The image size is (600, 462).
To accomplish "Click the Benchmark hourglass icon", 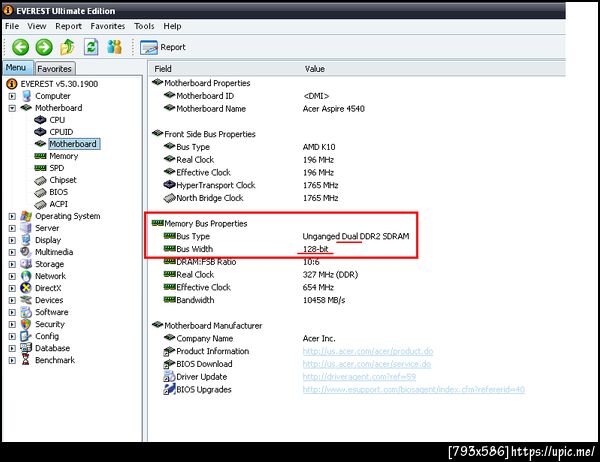I will 26,360.
